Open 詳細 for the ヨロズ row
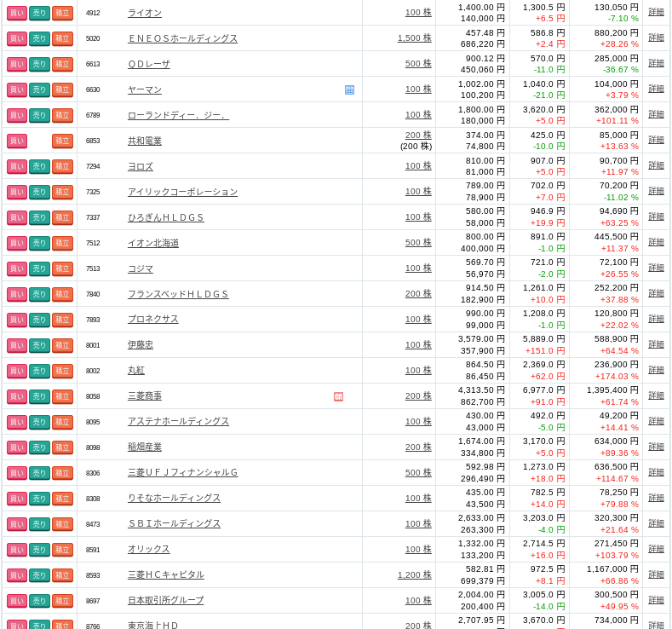This screenshot has width=672, height=629. point(656,166)
